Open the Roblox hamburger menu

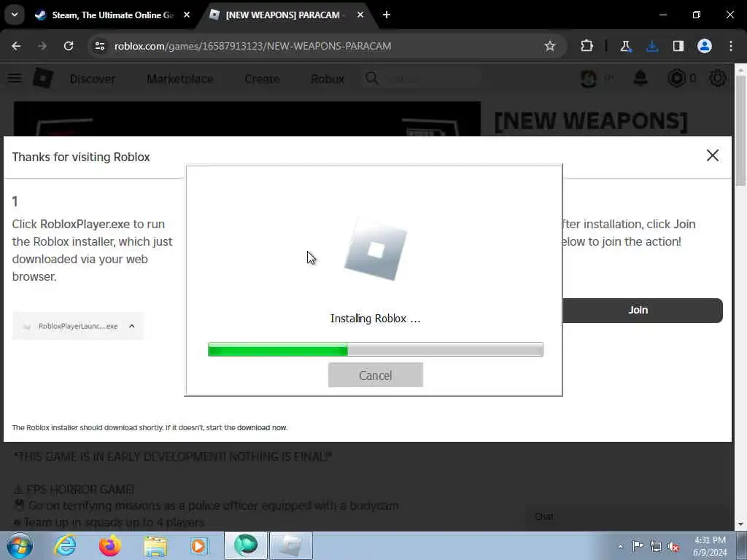coord(15,78)
